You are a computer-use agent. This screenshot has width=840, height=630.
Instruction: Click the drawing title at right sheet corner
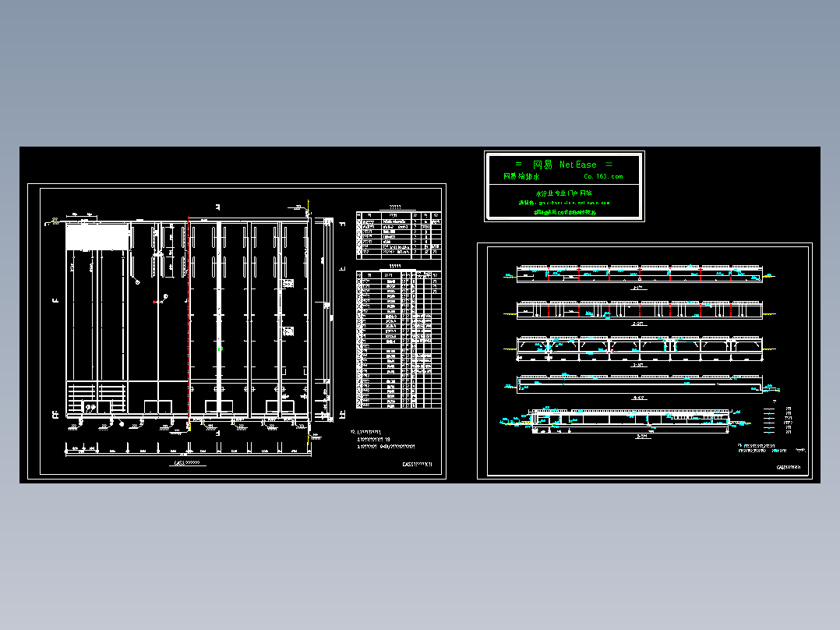pos(789,468)
